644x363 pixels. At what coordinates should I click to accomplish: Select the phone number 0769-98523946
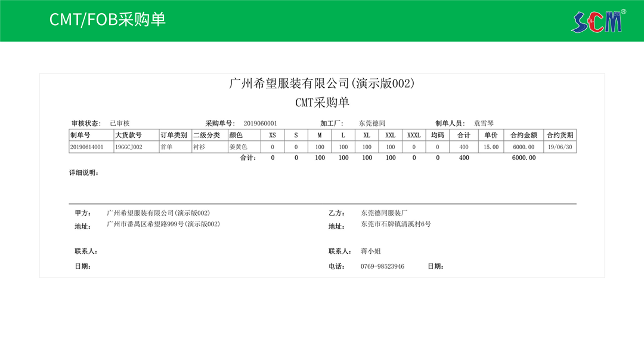(x=382, y=266)
